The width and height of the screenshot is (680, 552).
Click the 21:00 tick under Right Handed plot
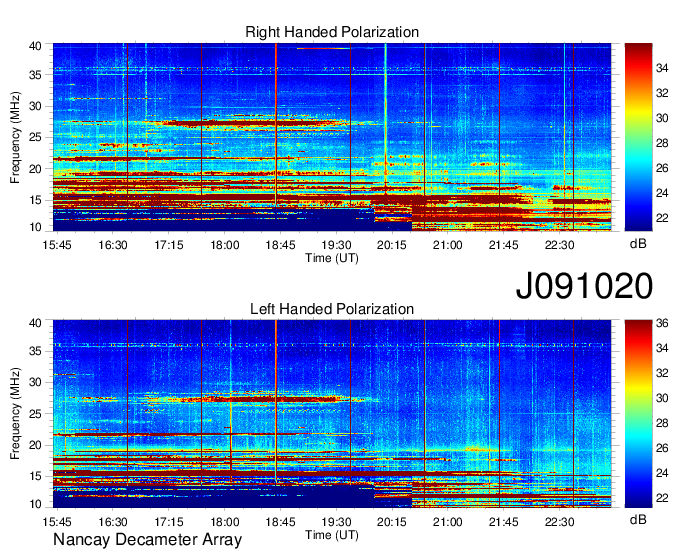pyautogui.click(x=448, y=245)
